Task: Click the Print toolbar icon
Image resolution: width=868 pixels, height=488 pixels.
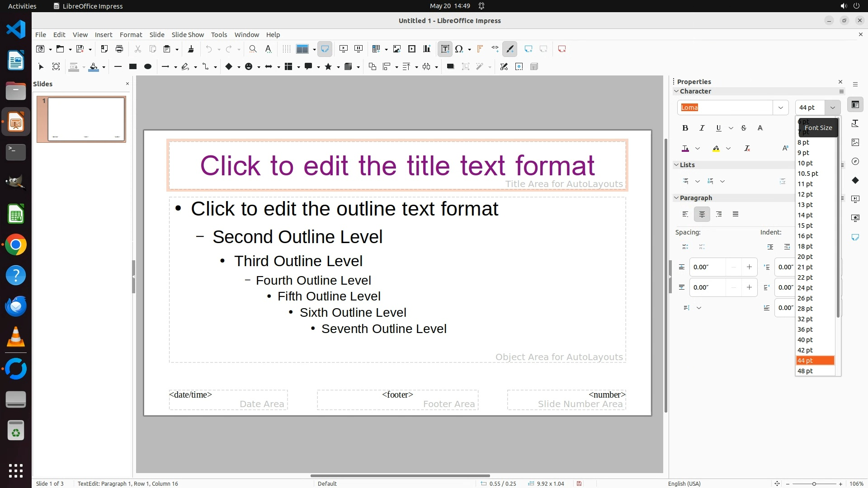Action: point(119,49)
